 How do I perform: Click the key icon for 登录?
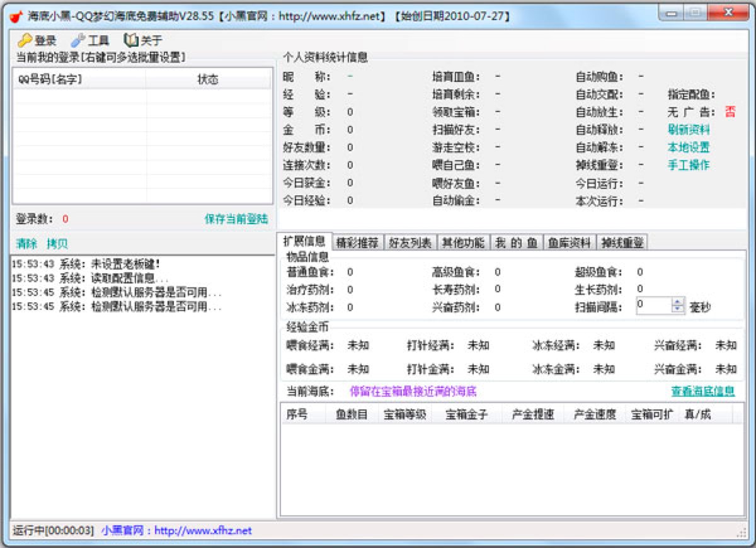tap(25, 41)
